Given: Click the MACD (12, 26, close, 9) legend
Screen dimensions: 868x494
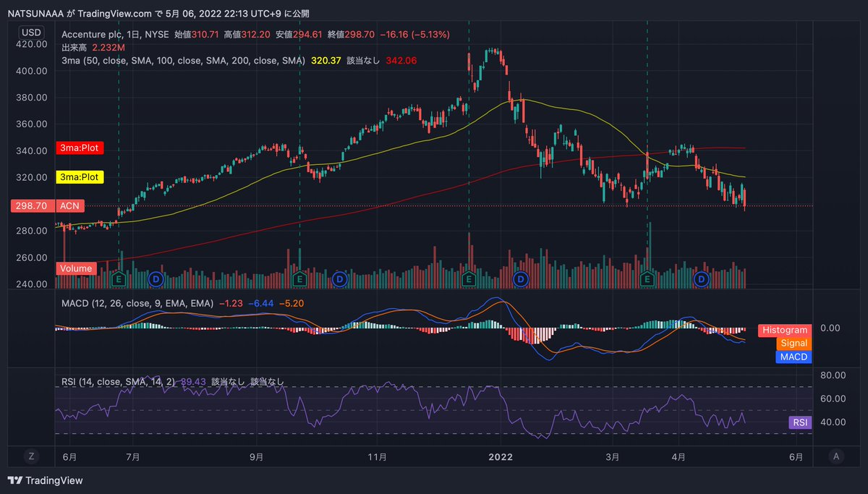Looking at the screenshot, I should pos(137,304).
